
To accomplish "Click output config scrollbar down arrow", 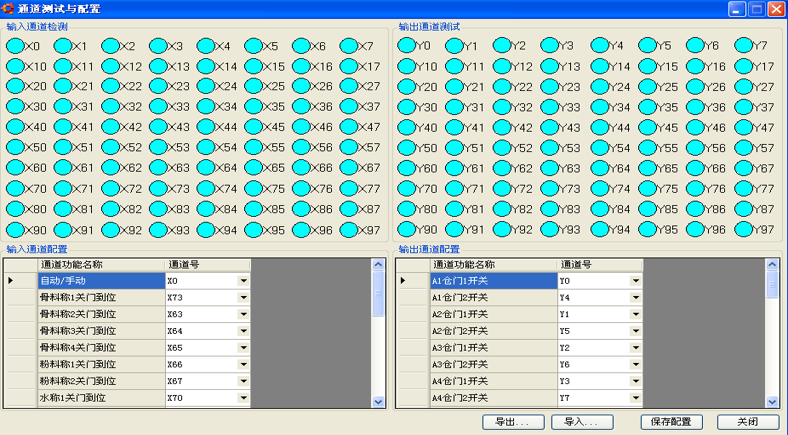I will (772, 401).
